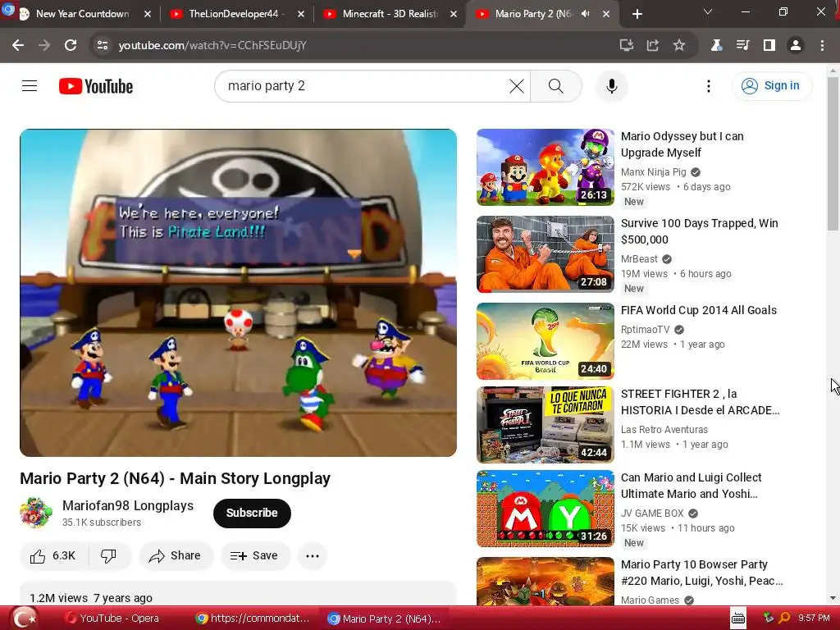Open Mario Party 10 Bowser Party video title

tap(702, 572)
